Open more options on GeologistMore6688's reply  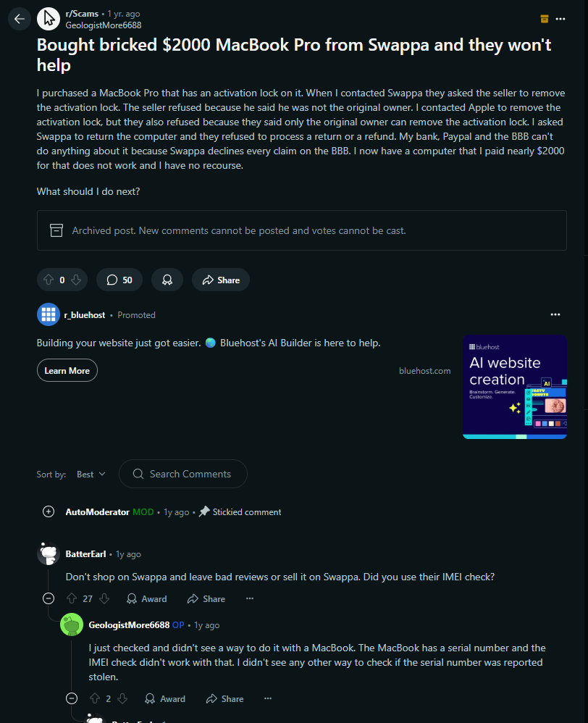pyautogui.click(x=268, y=698)
